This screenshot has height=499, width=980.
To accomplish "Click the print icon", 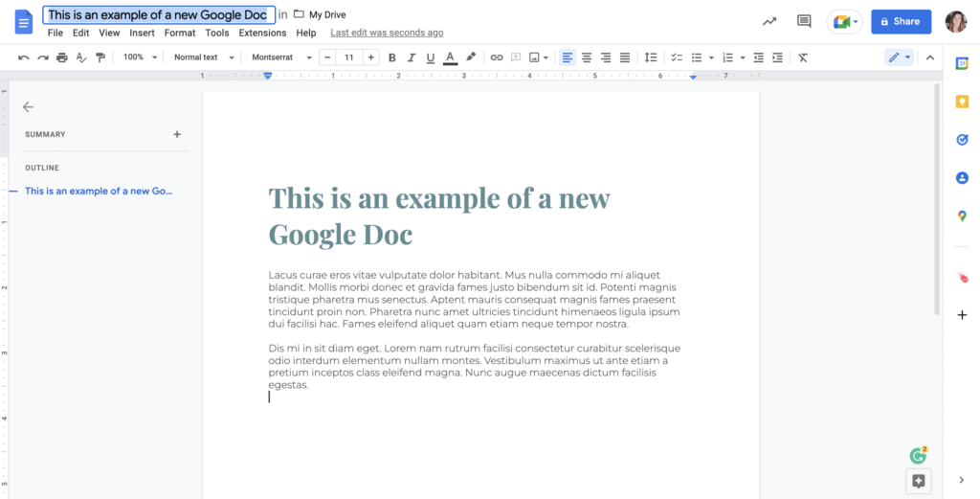I will click(x=62, y=57).
